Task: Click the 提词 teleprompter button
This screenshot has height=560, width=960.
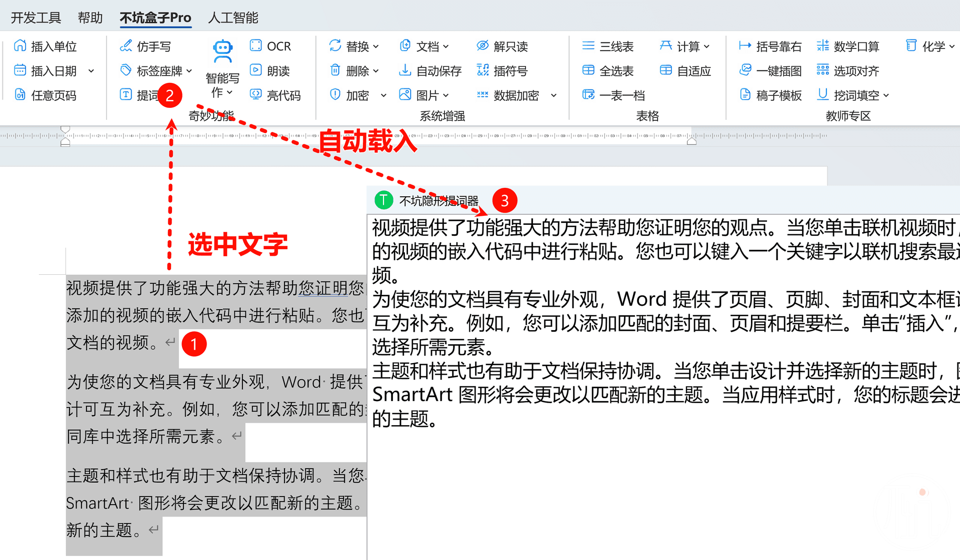Action: pos(140,95)
